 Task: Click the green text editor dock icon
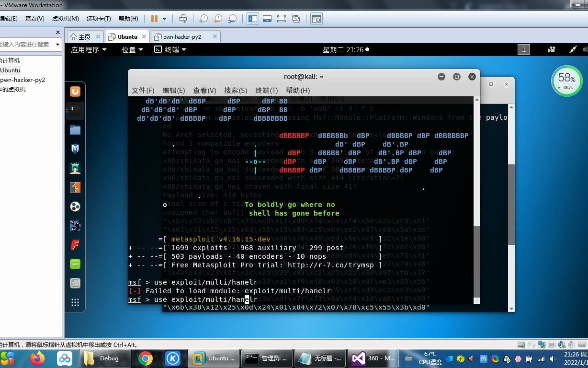(76, 264)
